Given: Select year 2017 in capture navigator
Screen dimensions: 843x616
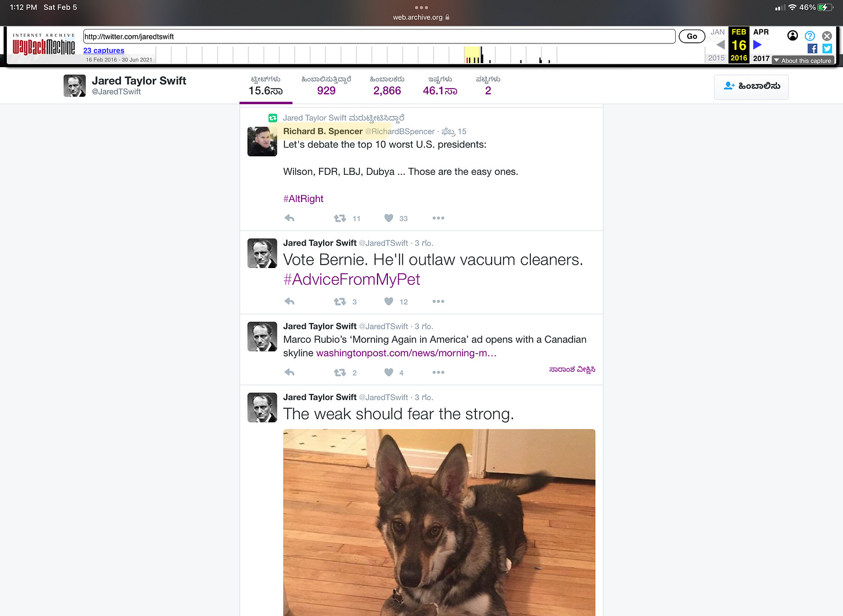Looking at the screenshot, I should (761, 58).
